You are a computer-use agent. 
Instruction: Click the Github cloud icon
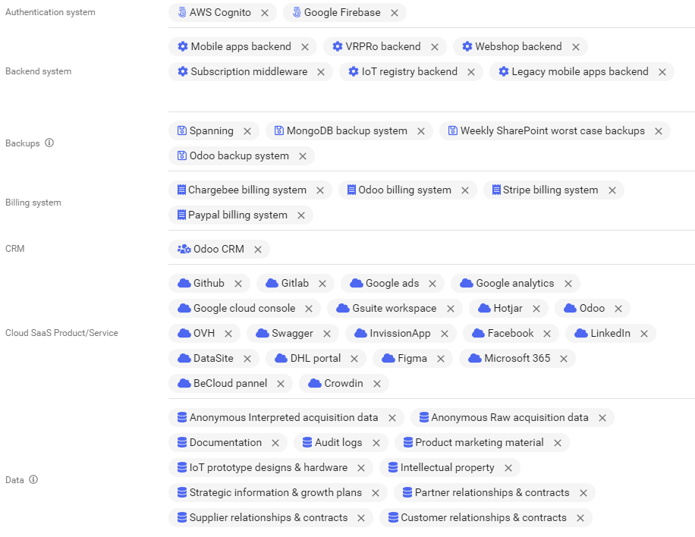(x=183, y=283)
